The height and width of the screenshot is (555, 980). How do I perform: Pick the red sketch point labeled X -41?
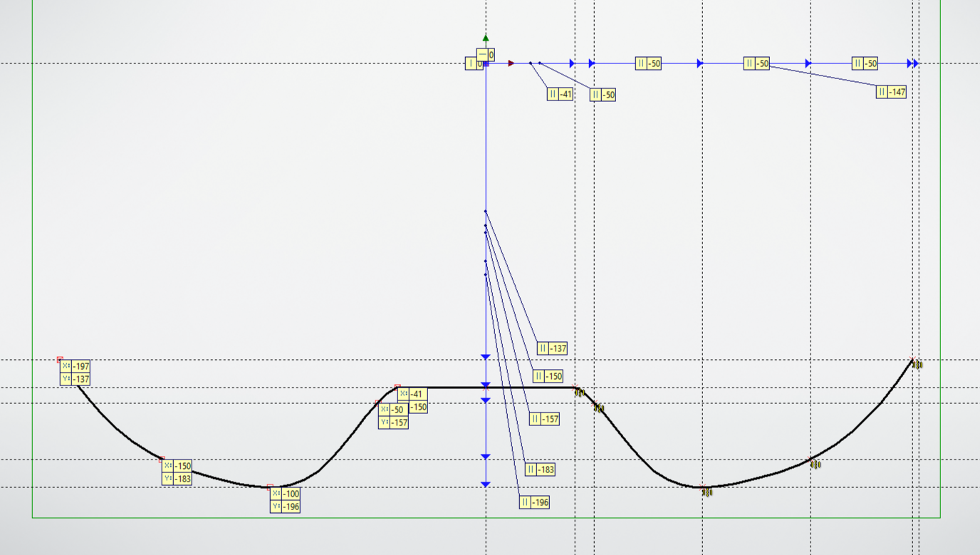click(x=397, y=387)
